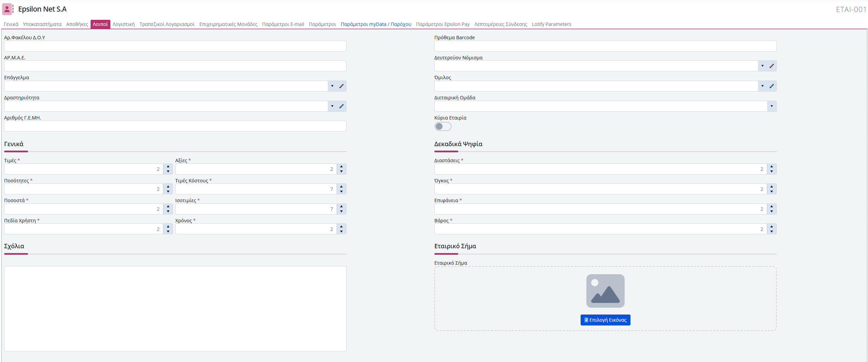Decrease Τιμές decimals with down arrow

coord(168,171)
